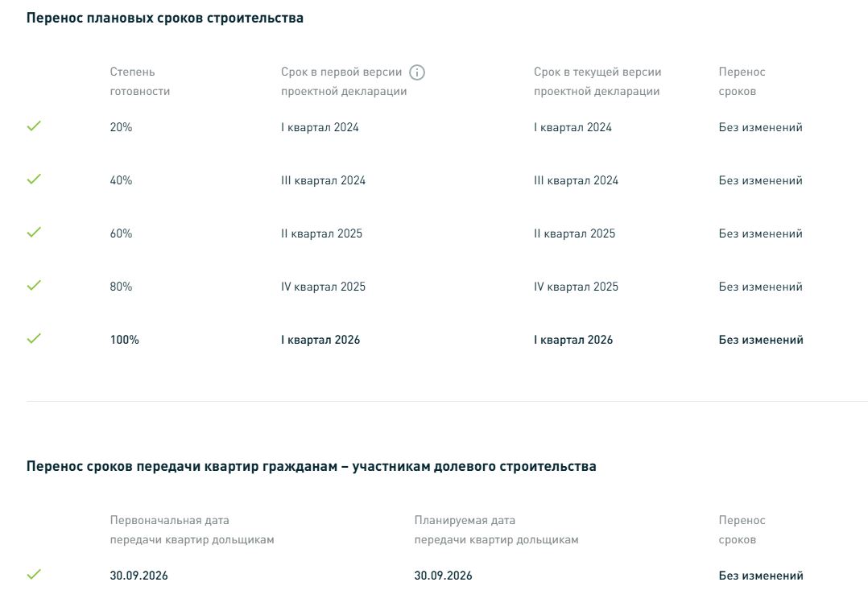The height and width of the screenshot is (611, 868).
Task: Click the initial handover date 30.09.2026
Action: [x=139, y=576]
